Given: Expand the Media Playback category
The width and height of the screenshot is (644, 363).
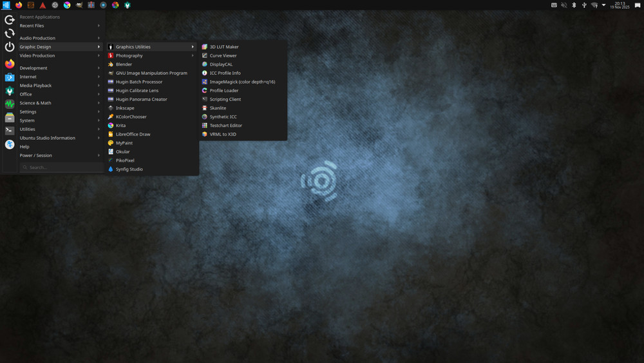Looking at the screenshot, I should click(60, 86).
